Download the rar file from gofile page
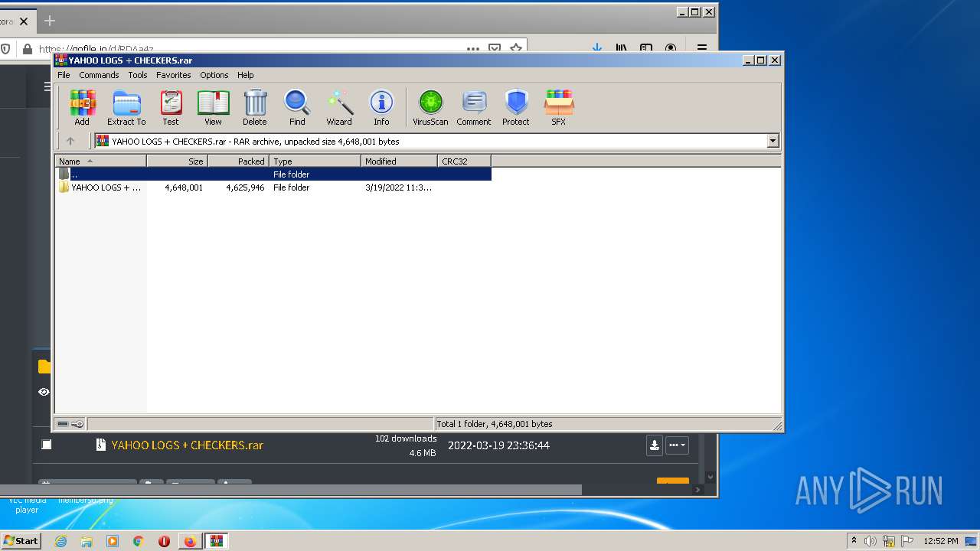 point(655,445)
